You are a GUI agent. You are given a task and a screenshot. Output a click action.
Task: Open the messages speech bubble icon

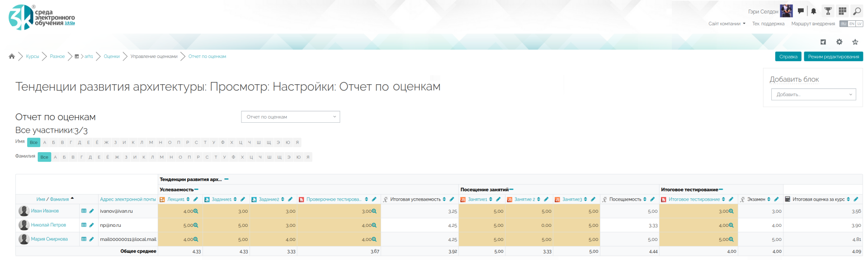tap(801, 11)
